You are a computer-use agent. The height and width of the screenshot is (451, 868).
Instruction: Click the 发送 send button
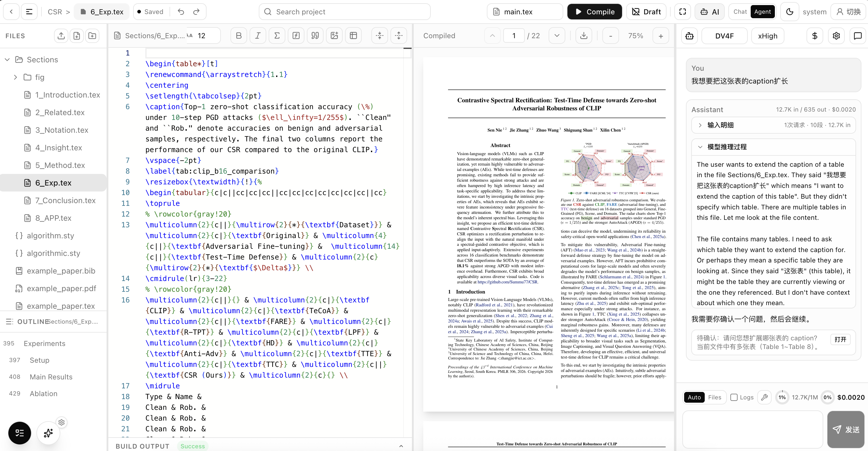(846, 430)
